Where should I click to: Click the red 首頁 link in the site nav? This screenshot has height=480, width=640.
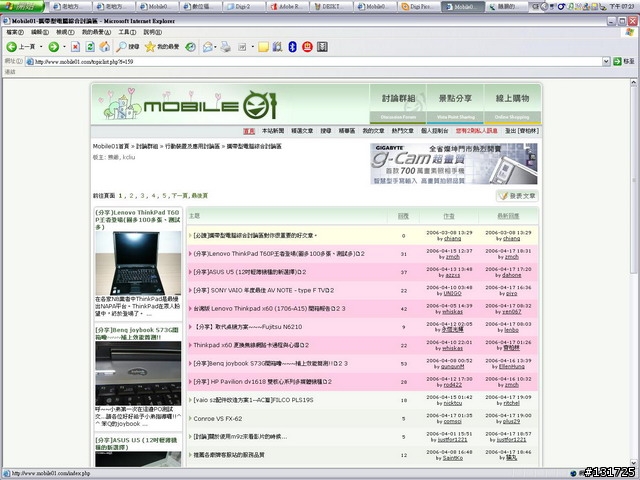coord(249,131)
